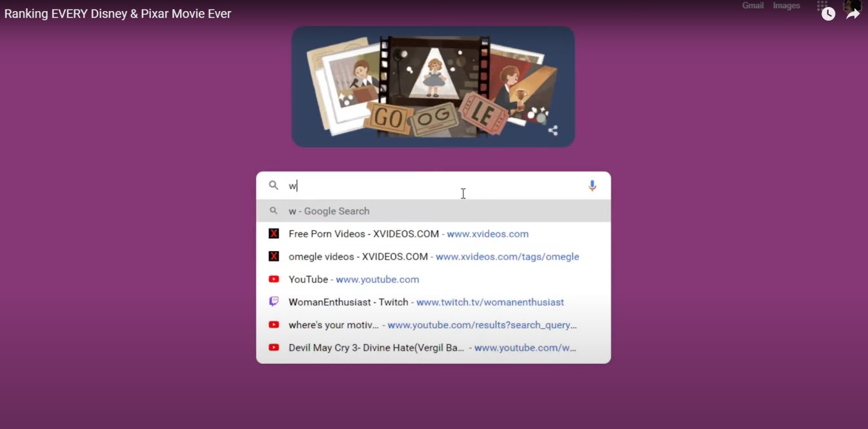Viewport: 868px width, 429px height.
Task: Click the share icon on the Google Doodle
Action: (x=553, y=130)
